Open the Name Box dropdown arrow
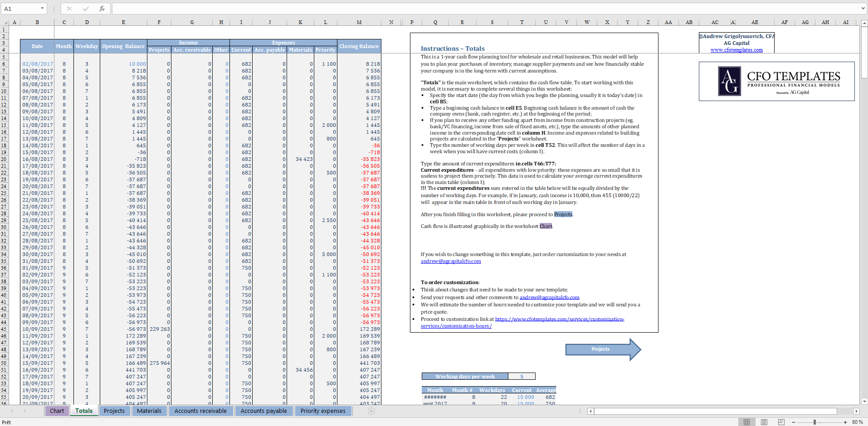 [42, 9]
